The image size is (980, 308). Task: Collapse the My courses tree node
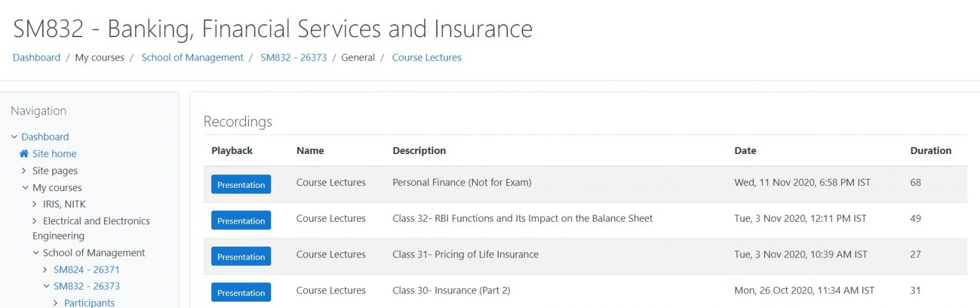tap(25, 188)
